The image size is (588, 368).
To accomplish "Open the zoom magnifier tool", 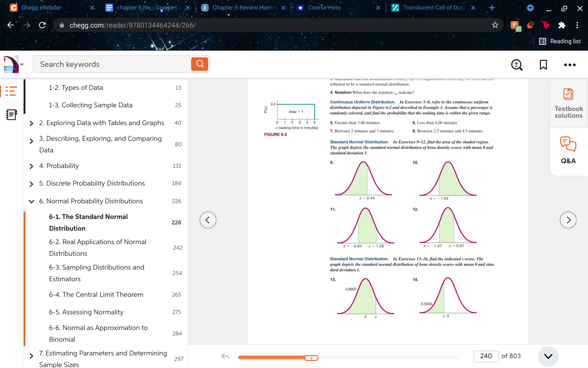I will tap(517, 65).
